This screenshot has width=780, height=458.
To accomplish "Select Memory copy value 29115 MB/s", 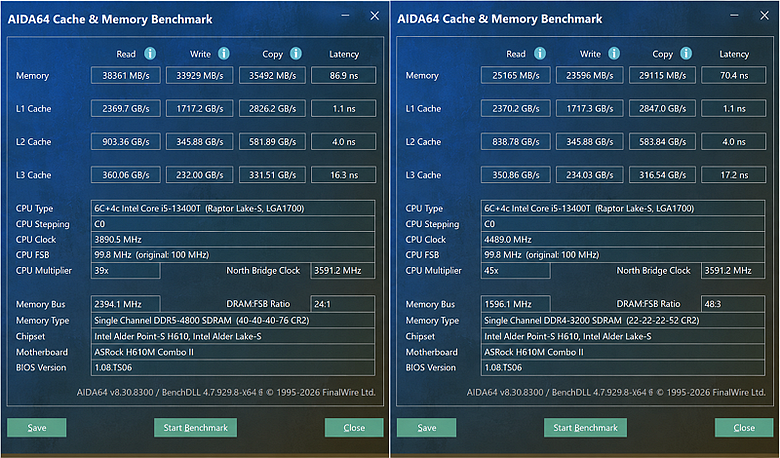I will (x=663, y=76).
